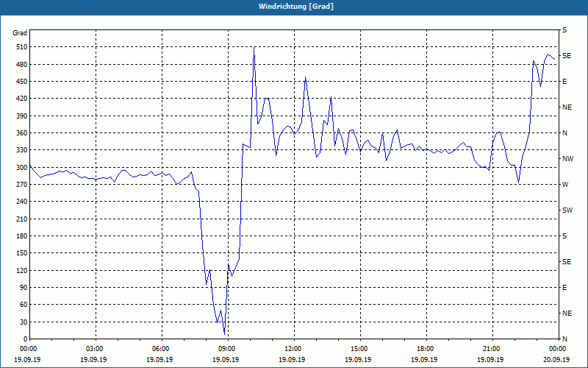Click the 480 y-axis value
Viewport: 588px width, 368px height.
[x=22, y=65]
